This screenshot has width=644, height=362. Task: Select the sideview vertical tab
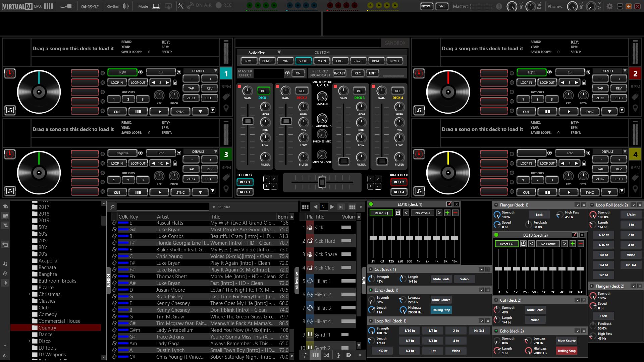pos(297,281)
